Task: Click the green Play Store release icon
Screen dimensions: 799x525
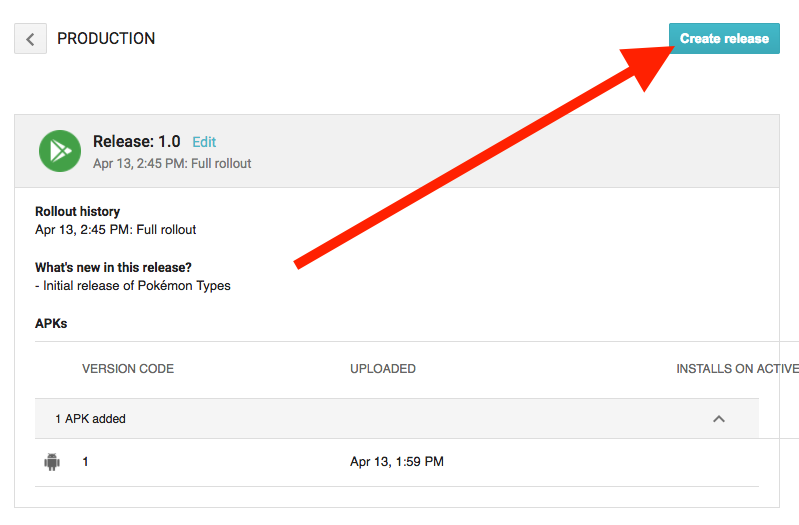Action: click(x=60, y=150)
